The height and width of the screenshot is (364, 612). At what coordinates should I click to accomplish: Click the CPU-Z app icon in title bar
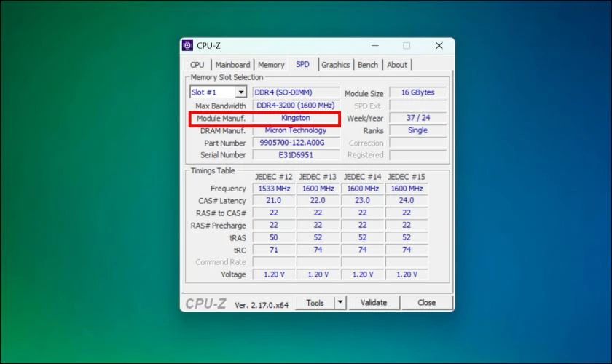pyautogui.click(x=188, y=46)
